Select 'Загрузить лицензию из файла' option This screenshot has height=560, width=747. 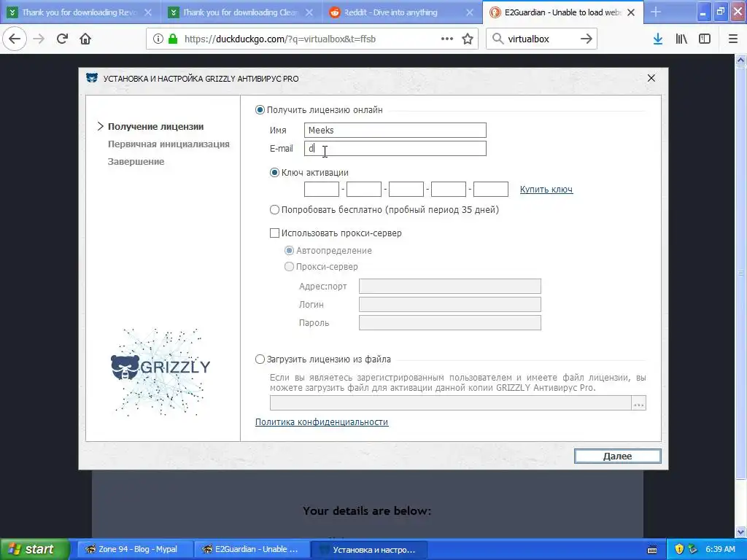tap(260, 359)
